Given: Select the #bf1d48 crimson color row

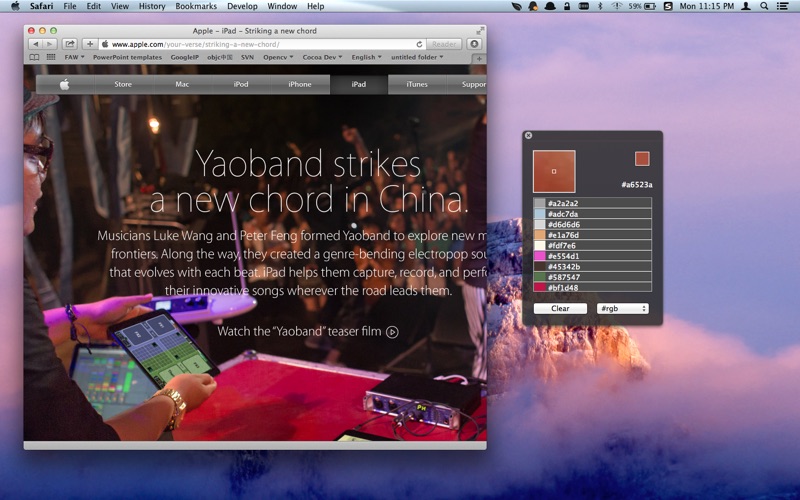Looking at the screenshot, I should pos(592,288).
